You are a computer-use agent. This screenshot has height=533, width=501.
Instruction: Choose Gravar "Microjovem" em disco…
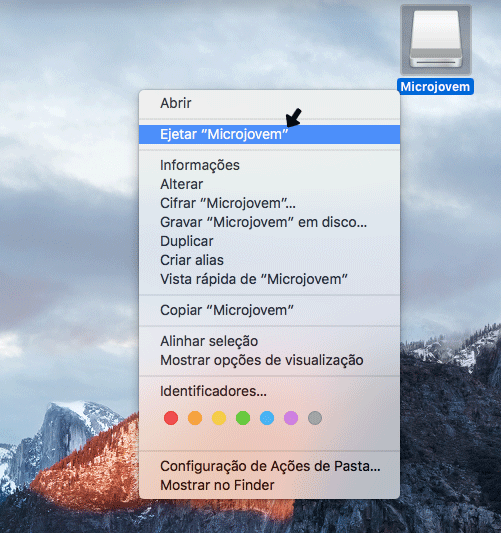tap(269, 222)
